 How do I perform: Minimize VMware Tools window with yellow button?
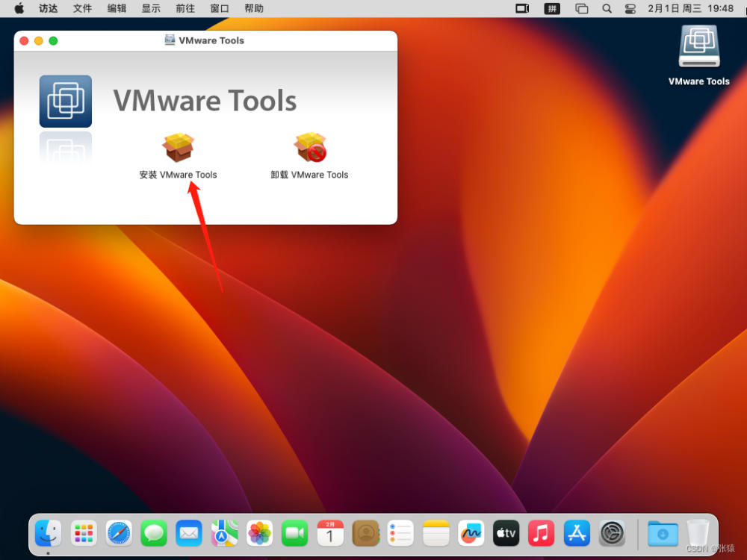(39, 41)
